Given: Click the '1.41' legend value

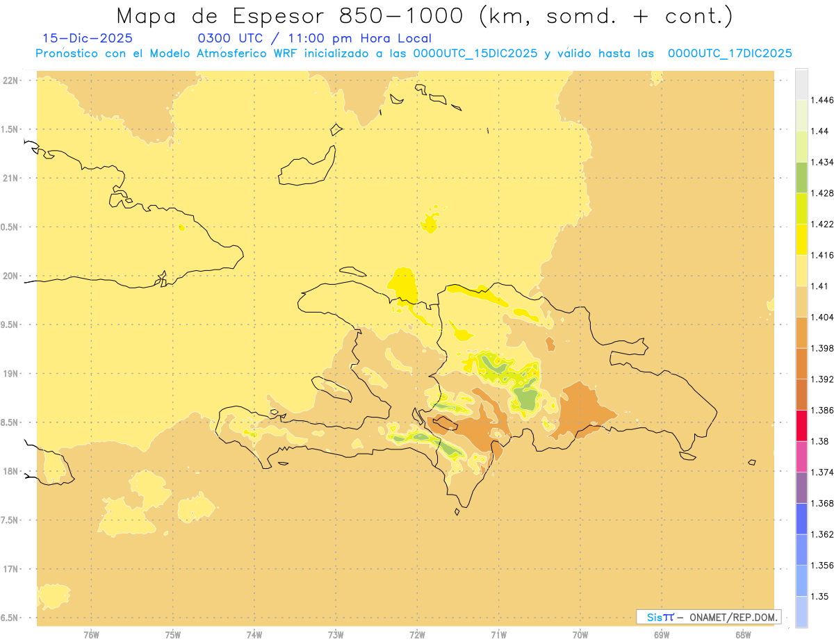Looking at the screenshot, I should point(819,286).
